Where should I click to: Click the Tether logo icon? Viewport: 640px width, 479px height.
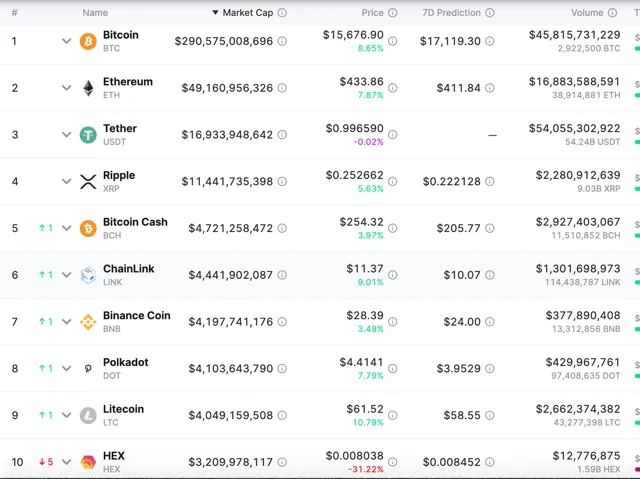tap(88, 135)
